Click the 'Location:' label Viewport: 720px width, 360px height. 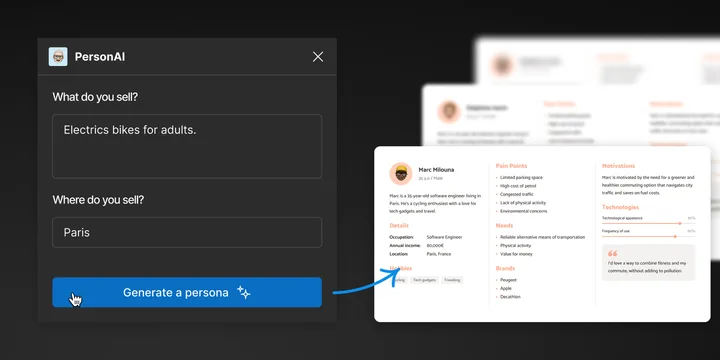(x=399, y=254)
